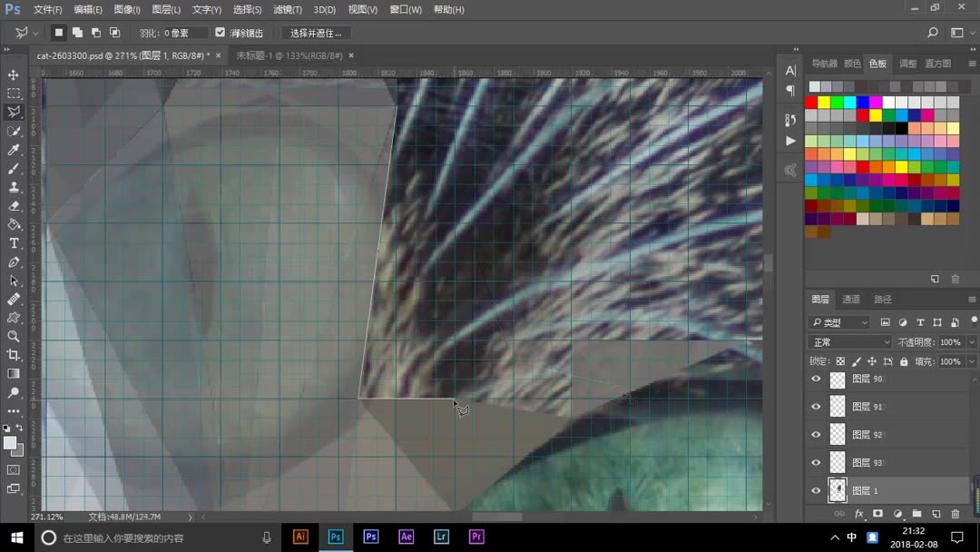Viewport: 980px width, 552px height.
Task: Select the Move tool
Action: pos(13,74)
